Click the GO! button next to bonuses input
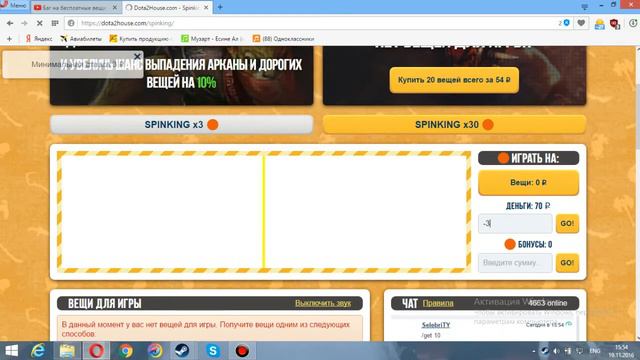This screenshot has width=640, height=360. [567, 263]
